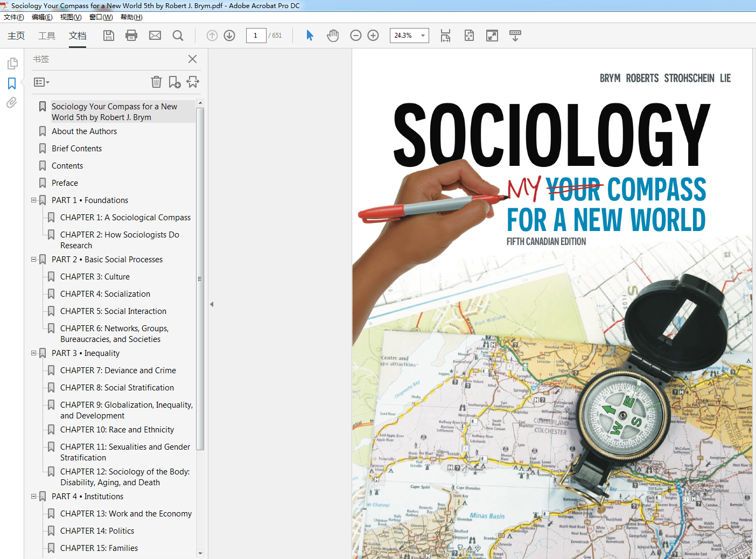
Task: Enable the Selection arrow tool
Action: pos(310,35)
